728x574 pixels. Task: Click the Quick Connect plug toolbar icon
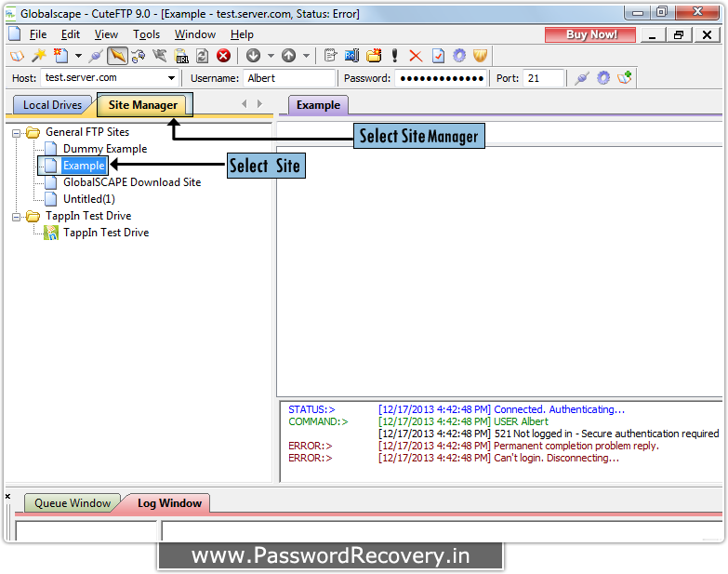click(x=96, y=56)
